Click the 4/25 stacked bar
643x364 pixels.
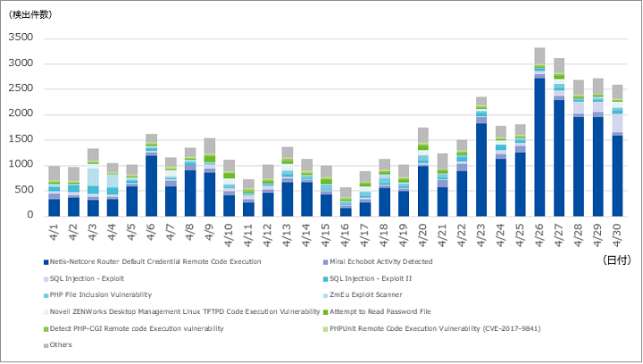point(520,170)
